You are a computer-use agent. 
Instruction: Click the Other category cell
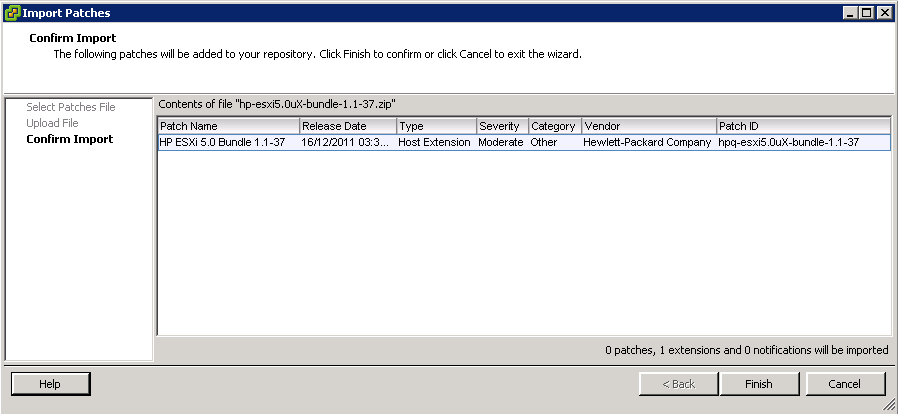click(x=543, y=143)
